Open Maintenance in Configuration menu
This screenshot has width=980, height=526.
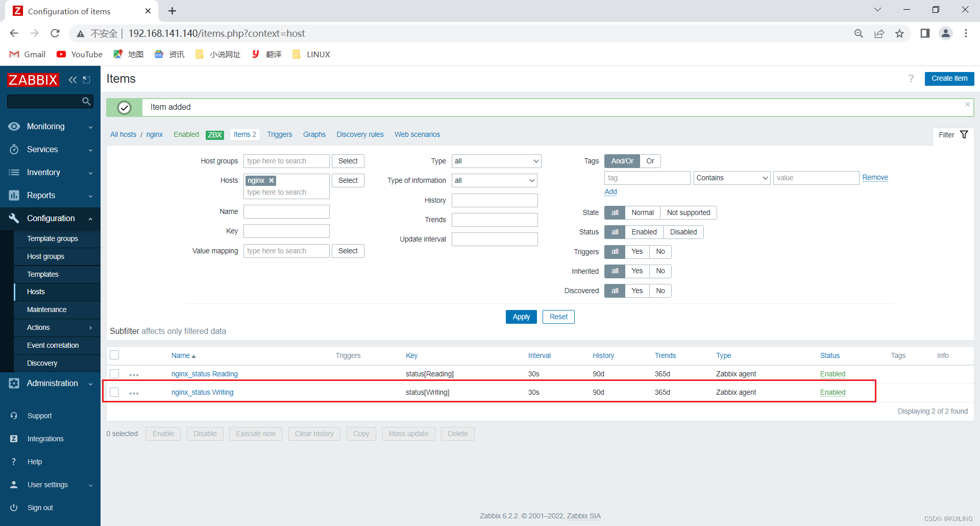[46, 309]
